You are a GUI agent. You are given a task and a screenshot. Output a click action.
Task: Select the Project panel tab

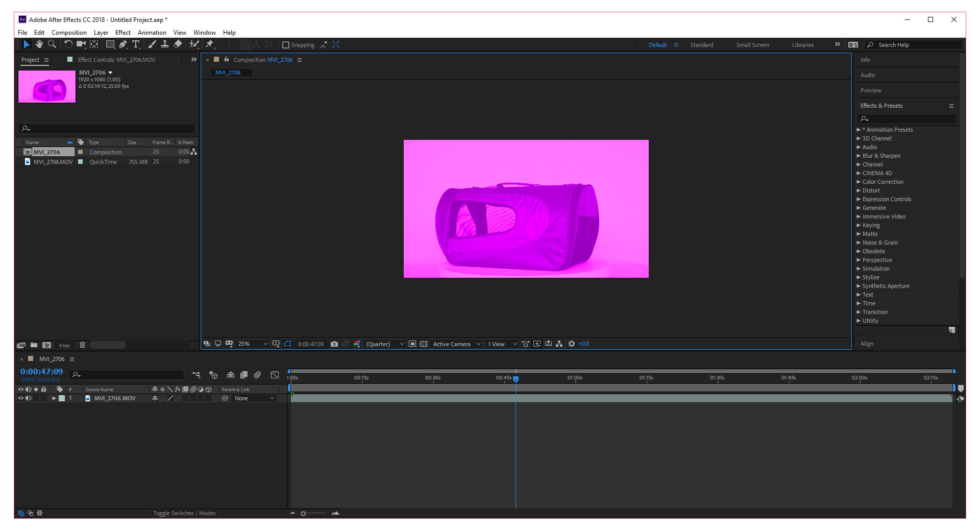[30, 60]
